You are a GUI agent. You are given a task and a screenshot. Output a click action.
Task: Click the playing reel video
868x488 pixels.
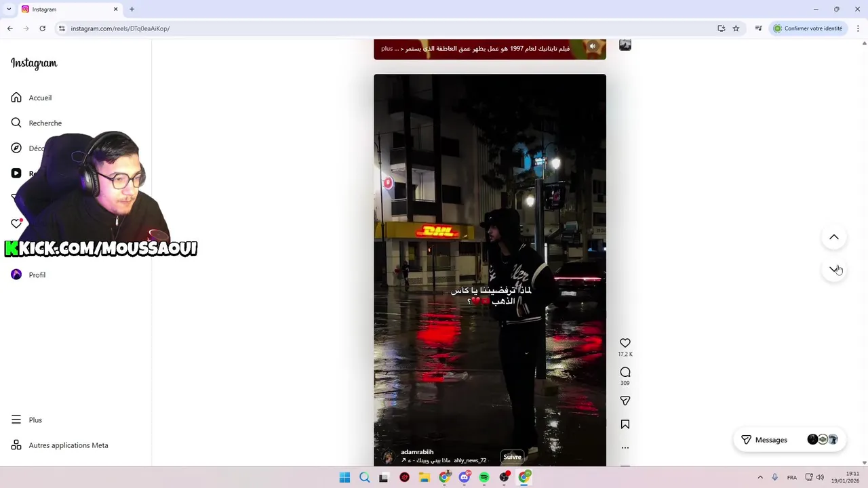pos(490,270)
